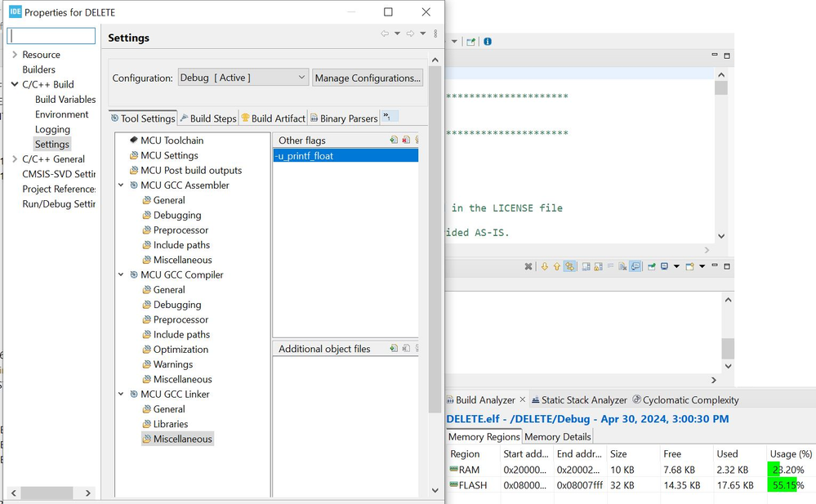Screen dimensions: 816x504
Task: Collapse the C/C++ Build section
Action: (x=15, y=84)
